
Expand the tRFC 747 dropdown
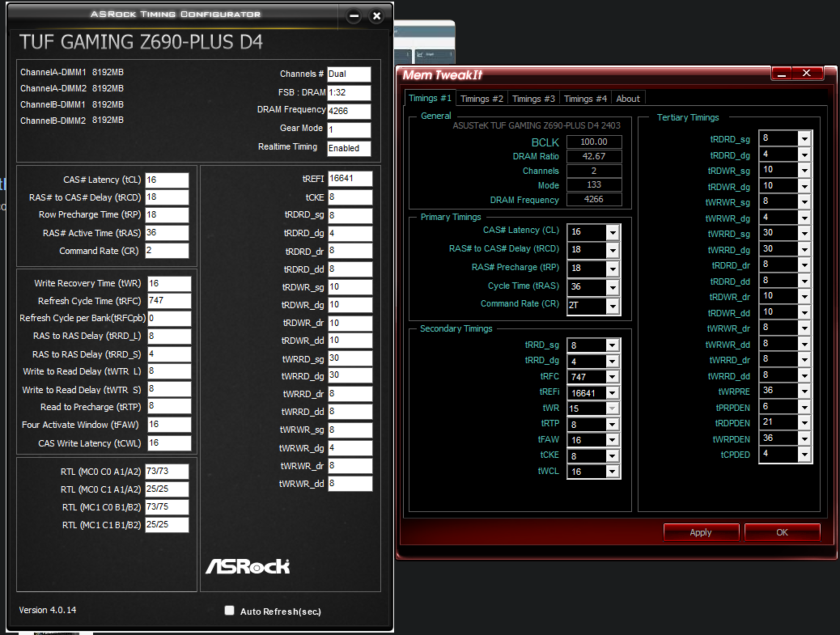[613, 377]
